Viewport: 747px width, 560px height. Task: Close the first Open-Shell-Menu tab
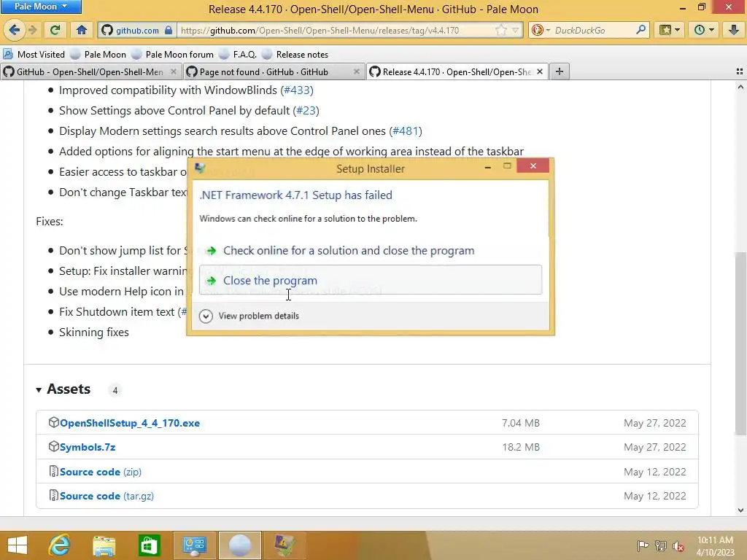(174, 72)
